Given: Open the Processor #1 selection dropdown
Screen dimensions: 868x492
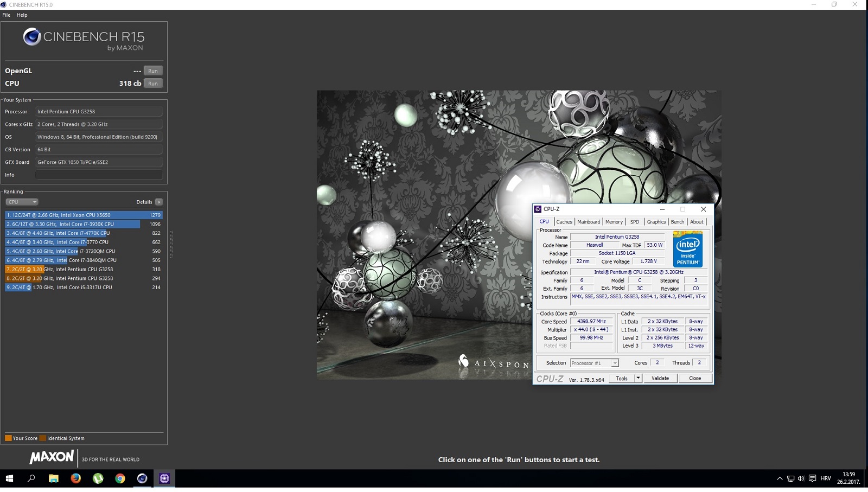Looking at the screenshot, I should click(x=615, y=363).
